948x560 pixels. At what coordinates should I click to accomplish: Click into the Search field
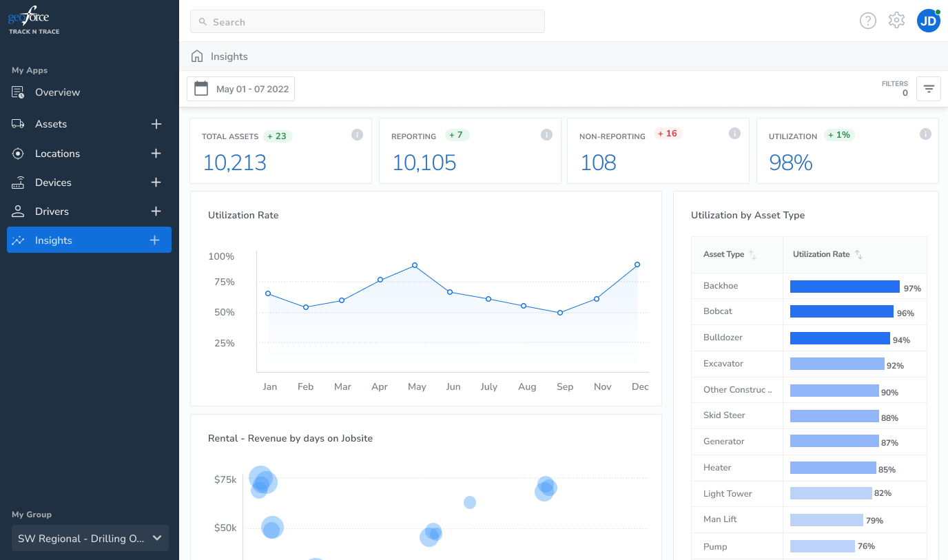(367, 21)
